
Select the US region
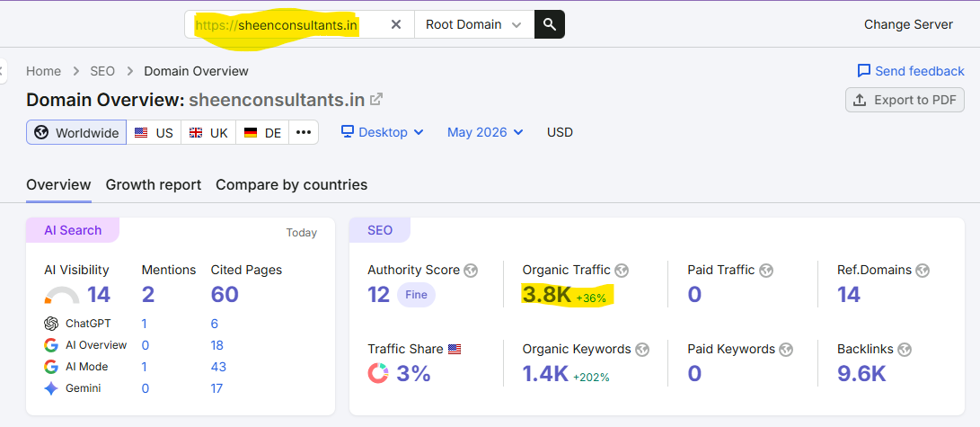(154, 132)
